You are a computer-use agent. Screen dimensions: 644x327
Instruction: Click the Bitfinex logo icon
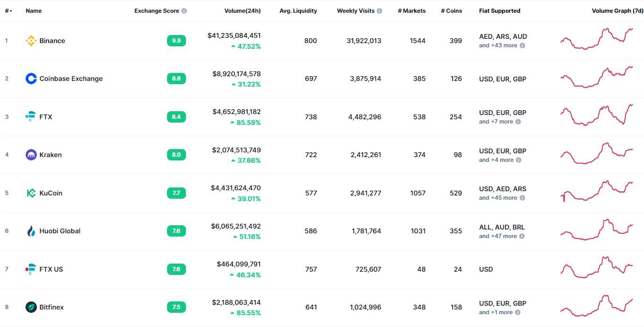tap(30, 307)
